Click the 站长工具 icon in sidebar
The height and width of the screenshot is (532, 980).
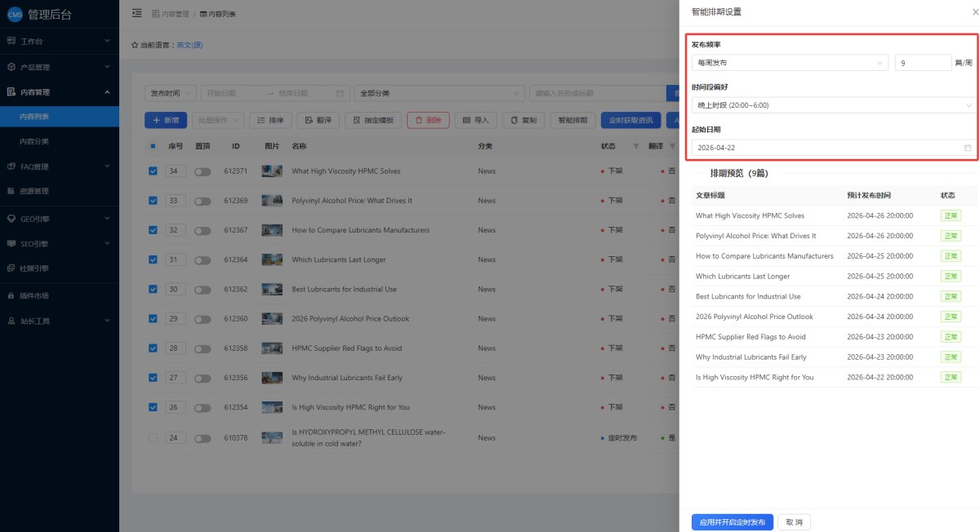[x=11, y=321]
